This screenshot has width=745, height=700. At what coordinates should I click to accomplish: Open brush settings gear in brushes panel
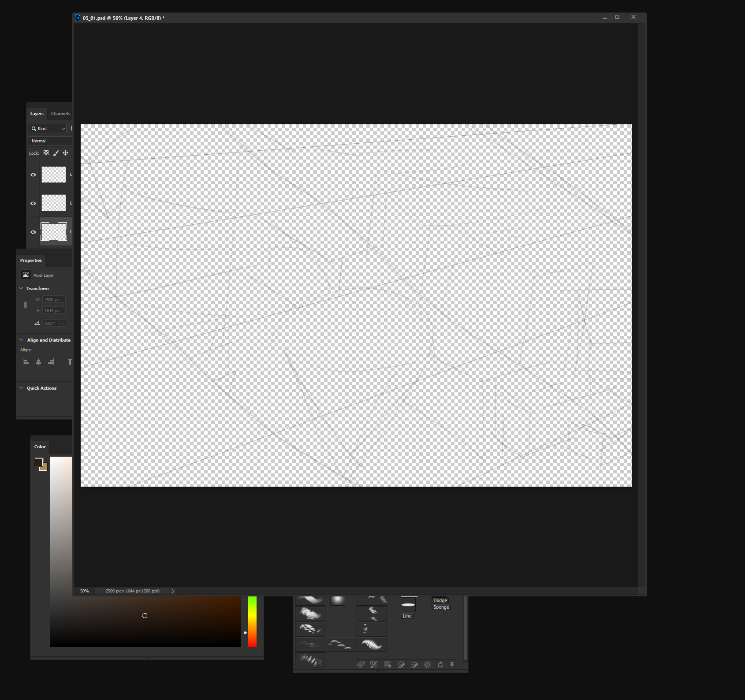click(427, 664)
